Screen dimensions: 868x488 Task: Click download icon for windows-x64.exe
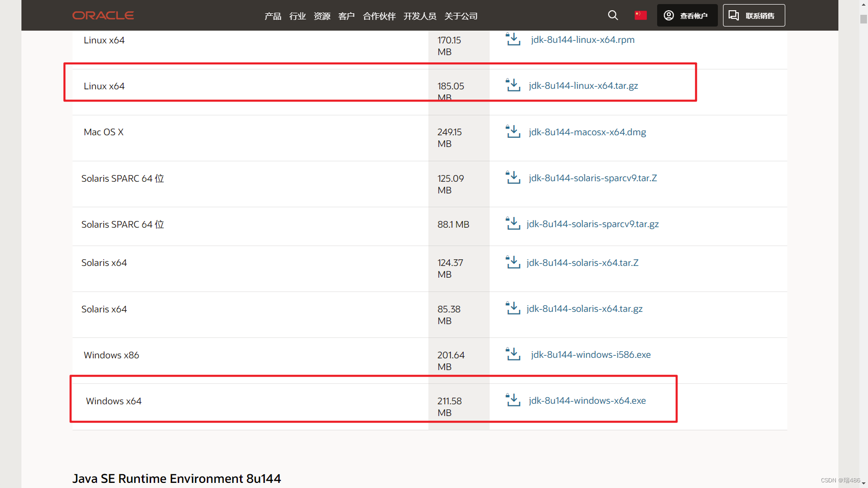pos(513,400)
